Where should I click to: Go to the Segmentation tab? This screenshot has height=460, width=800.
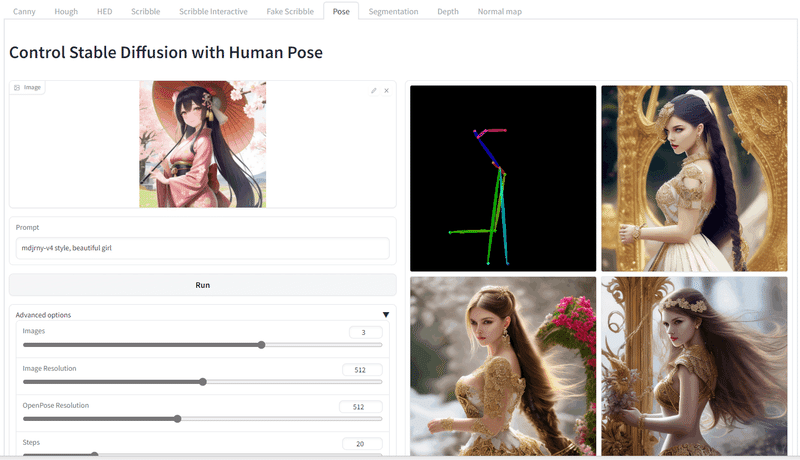393,11
